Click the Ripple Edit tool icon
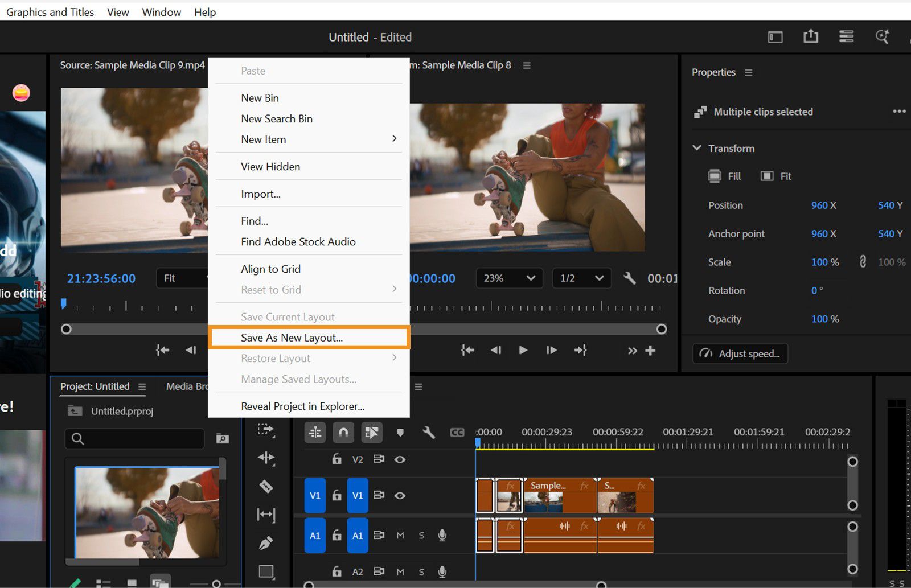 click(266, 458)
